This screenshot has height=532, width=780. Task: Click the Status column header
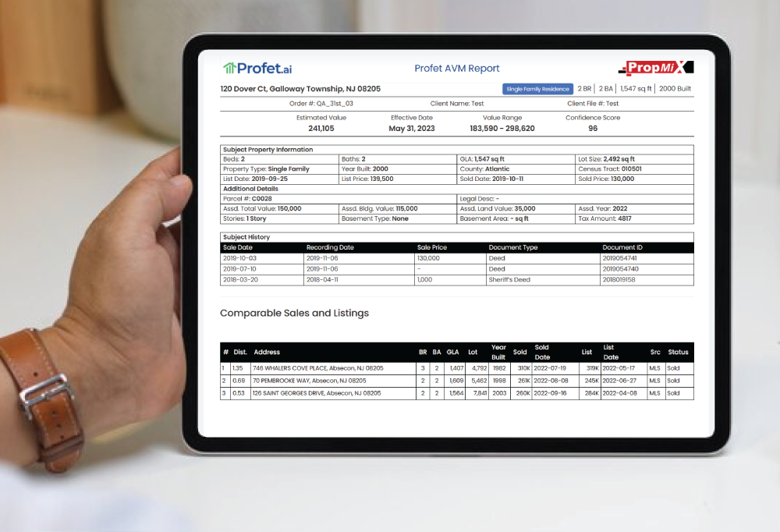[x=678, y=353]
